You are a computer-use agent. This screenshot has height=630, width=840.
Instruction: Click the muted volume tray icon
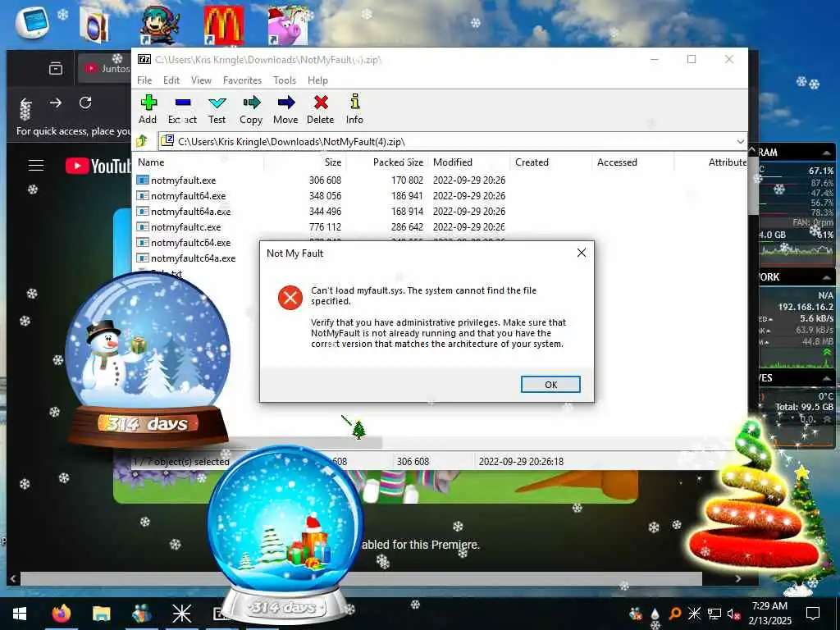coord(734,614)
